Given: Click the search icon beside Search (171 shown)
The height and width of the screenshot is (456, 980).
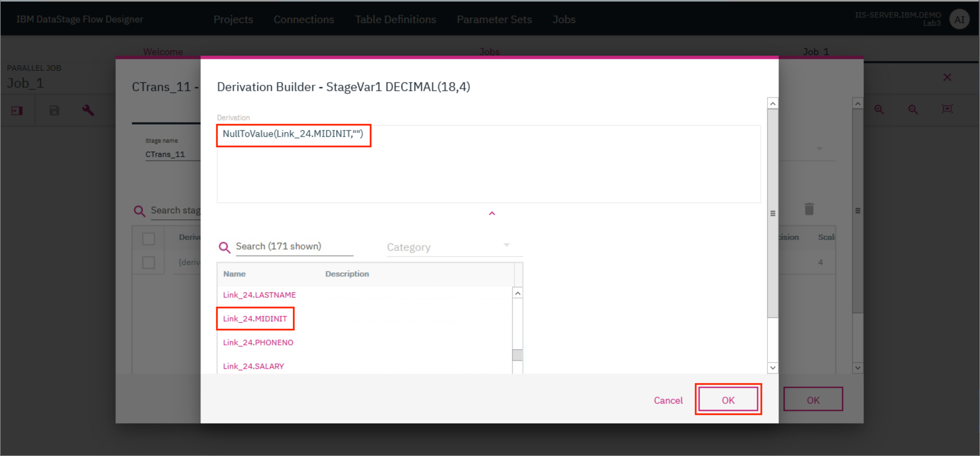Looking at the screenshot, I should click(x=224, y=247).
